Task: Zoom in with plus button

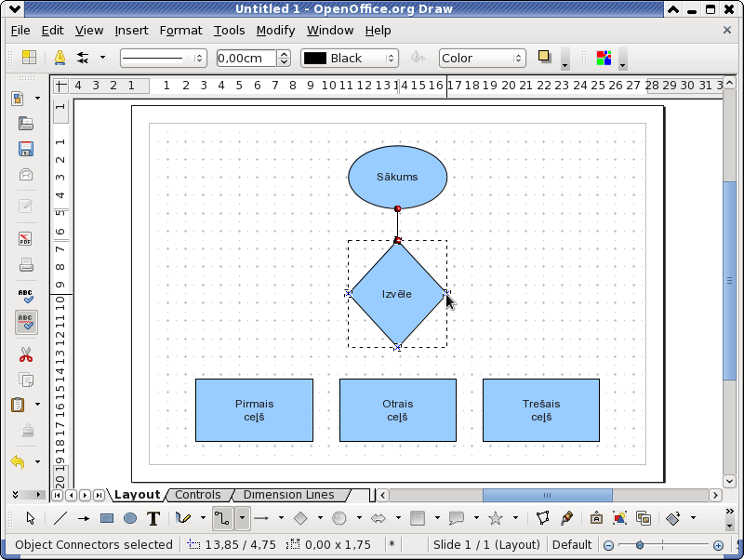Action: pyautogui.click(x=718, y=546)
